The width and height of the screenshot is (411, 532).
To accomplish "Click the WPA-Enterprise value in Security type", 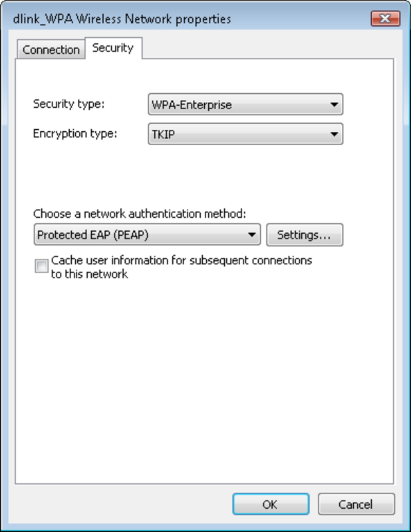I will pos(192,105).
